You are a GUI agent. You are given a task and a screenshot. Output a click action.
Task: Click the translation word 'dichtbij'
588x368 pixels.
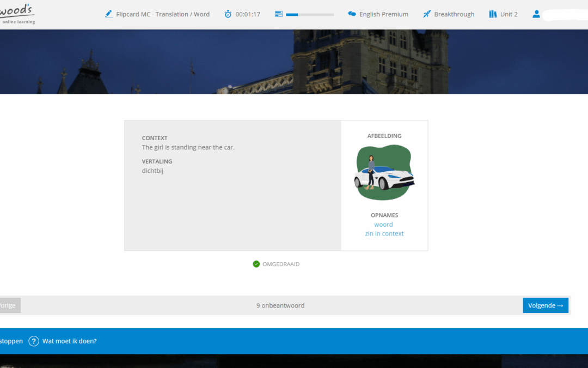[152, 171]
